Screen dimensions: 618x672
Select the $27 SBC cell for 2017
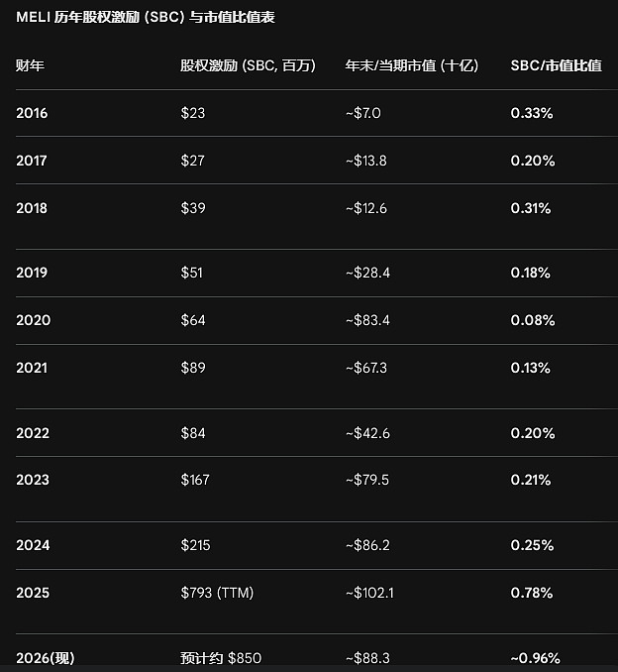point(193,161)
